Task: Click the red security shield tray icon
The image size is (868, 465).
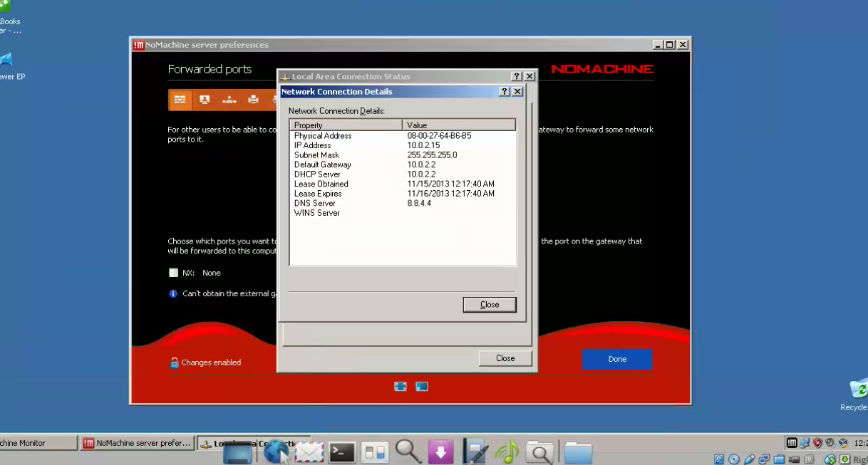Action: [x=817, y=443]
